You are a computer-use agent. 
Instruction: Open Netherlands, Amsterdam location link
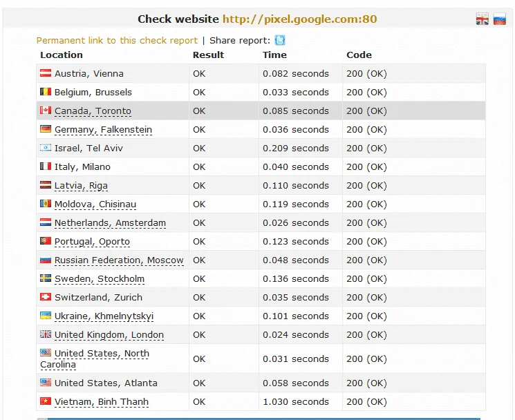coord(110,223)
